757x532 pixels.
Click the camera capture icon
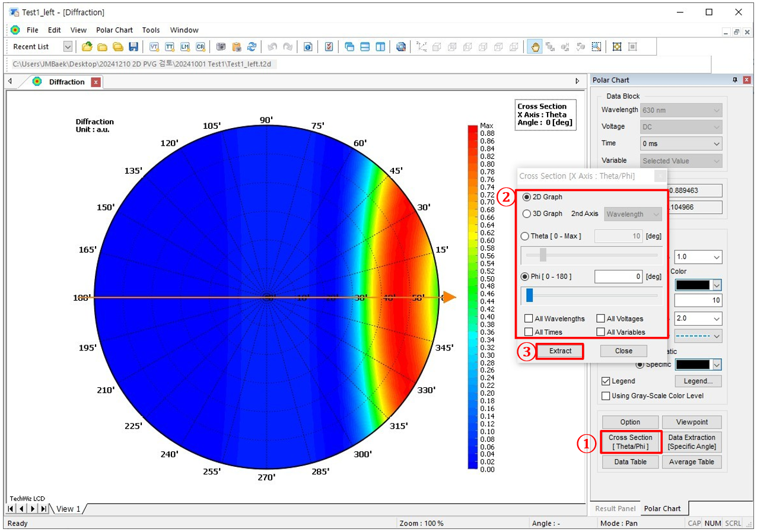221,47
